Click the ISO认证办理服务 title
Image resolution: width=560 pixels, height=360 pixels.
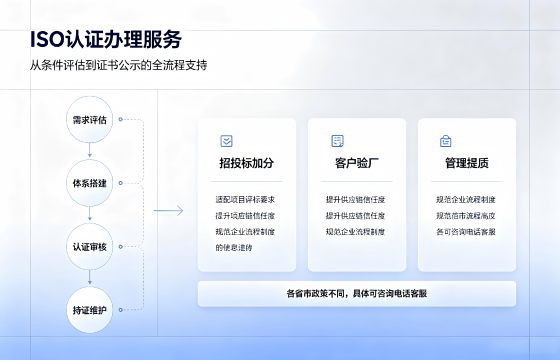pos(106,39)
